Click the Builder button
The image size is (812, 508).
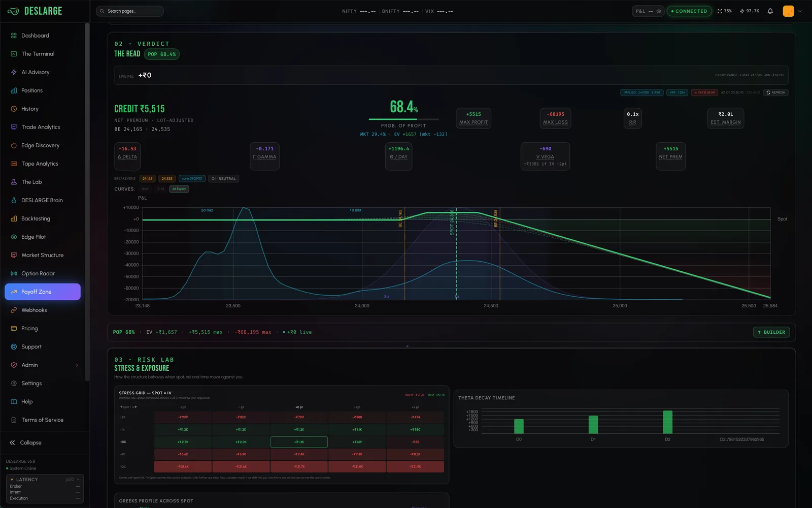[771, 332]
